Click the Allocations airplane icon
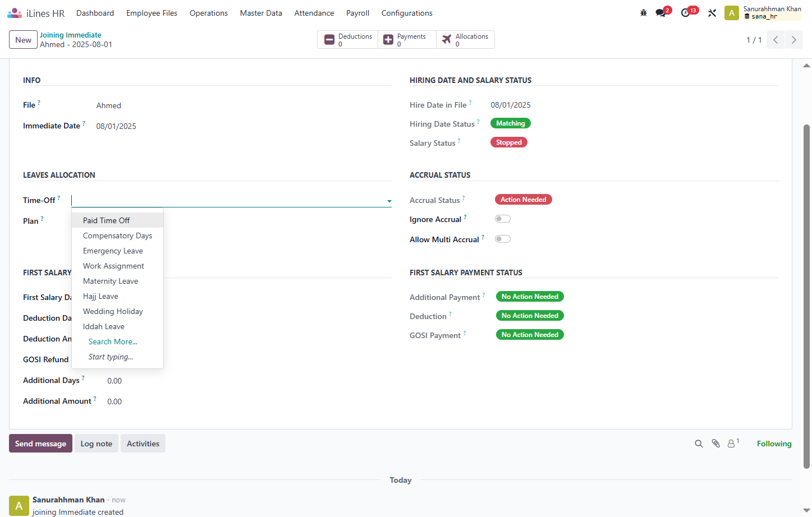Image resolution: width=812 pixels, height=517 pixels. 447,40
